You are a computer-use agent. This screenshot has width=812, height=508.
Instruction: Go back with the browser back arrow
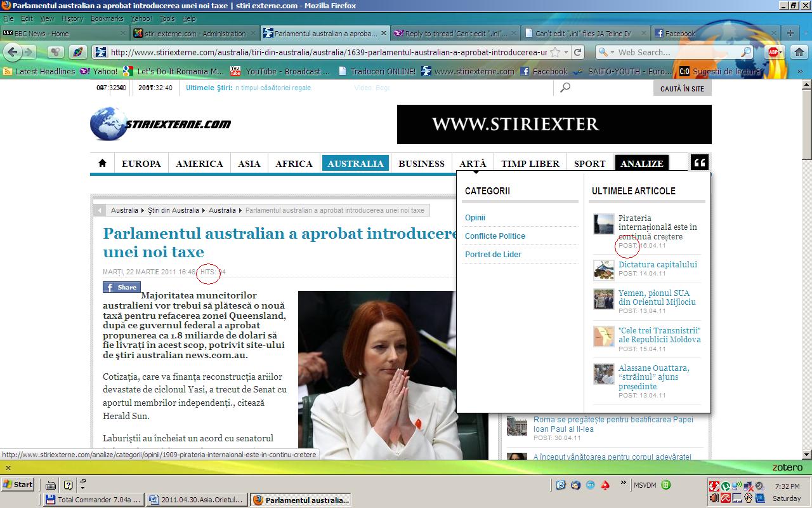pos(12,52)
